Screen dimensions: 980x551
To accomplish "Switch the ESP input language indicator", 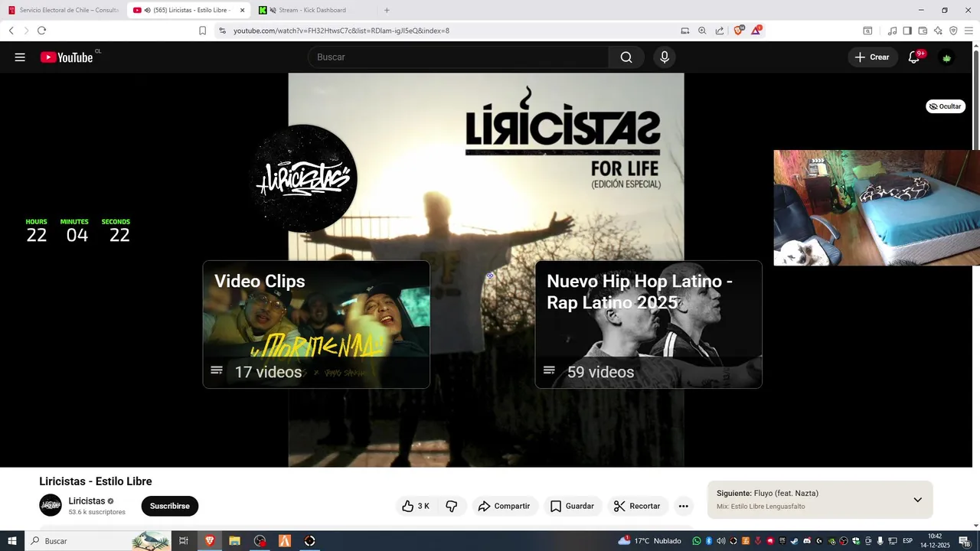I will coord(907,541).
